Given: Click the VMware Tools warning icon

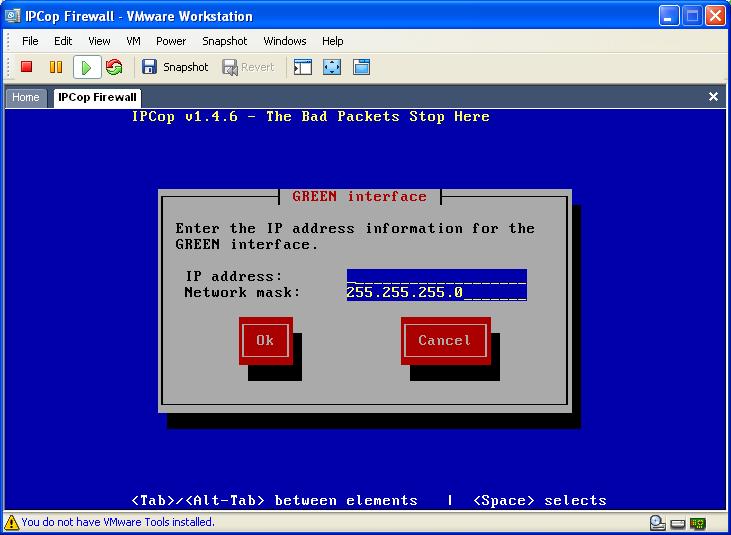Looking at the screenshot, I should click(x=12, y=522).
